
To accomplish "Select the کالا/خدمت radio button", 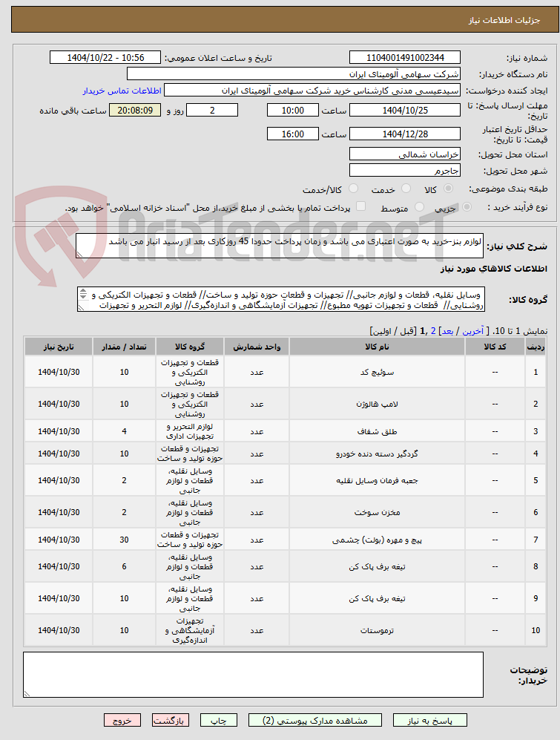I will 353,189.
